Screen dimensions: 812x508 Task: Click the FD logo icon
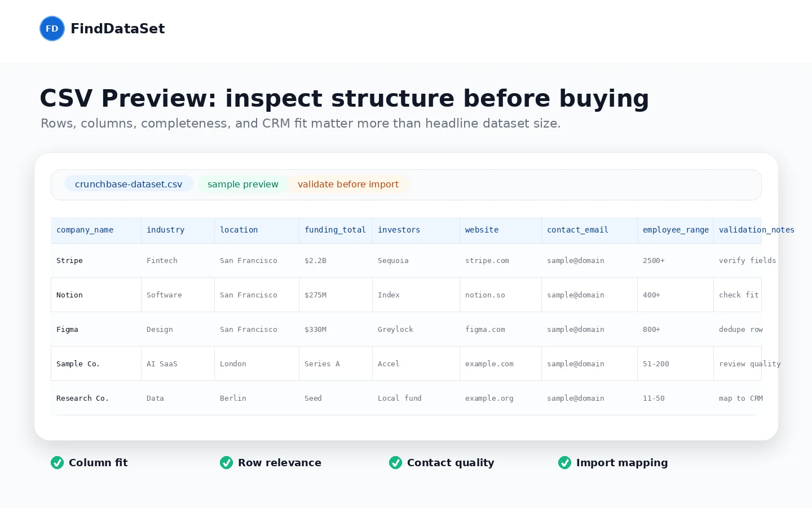pyautogui.click(x=52, y=28)
